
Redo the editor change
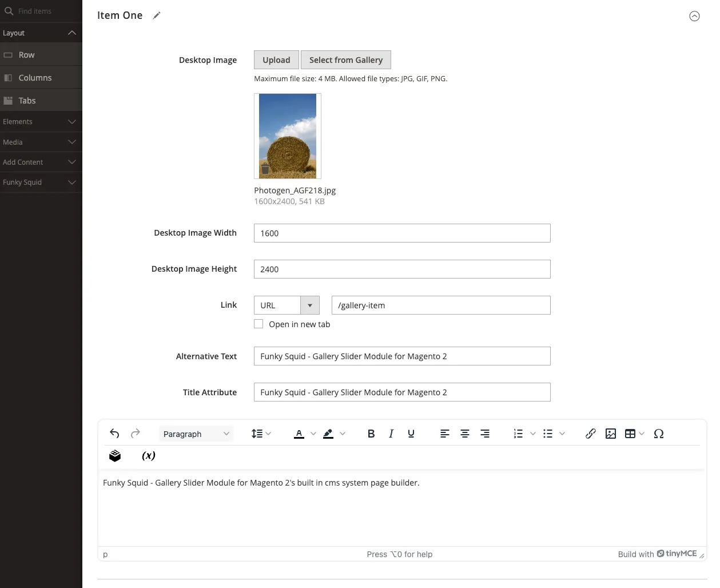tap(136, 434)
